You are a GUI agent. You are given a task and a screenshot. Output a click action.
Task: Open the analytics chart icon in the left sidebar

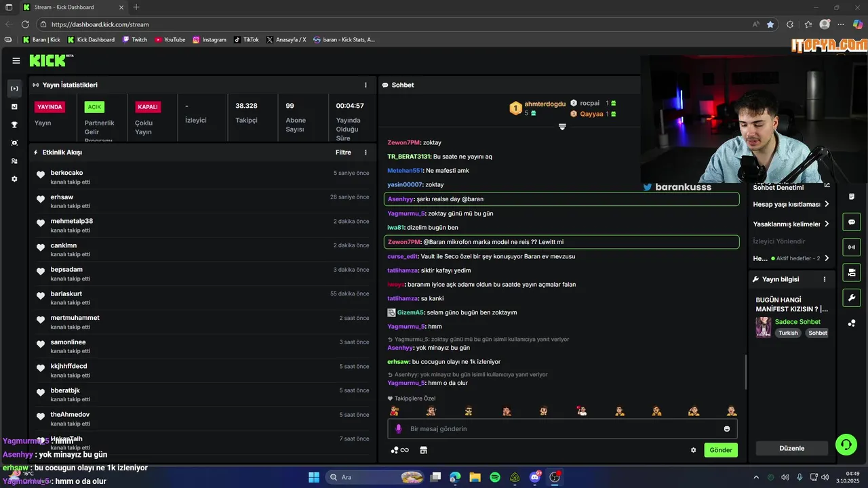[x=14, y=106]
